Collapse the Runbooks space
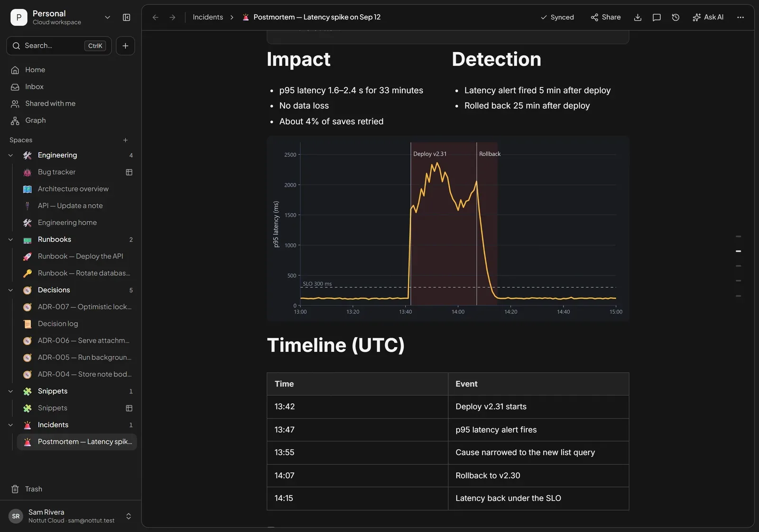Image resolution: width=759 pixels, height=532 pixels. (x=10, y=240)
